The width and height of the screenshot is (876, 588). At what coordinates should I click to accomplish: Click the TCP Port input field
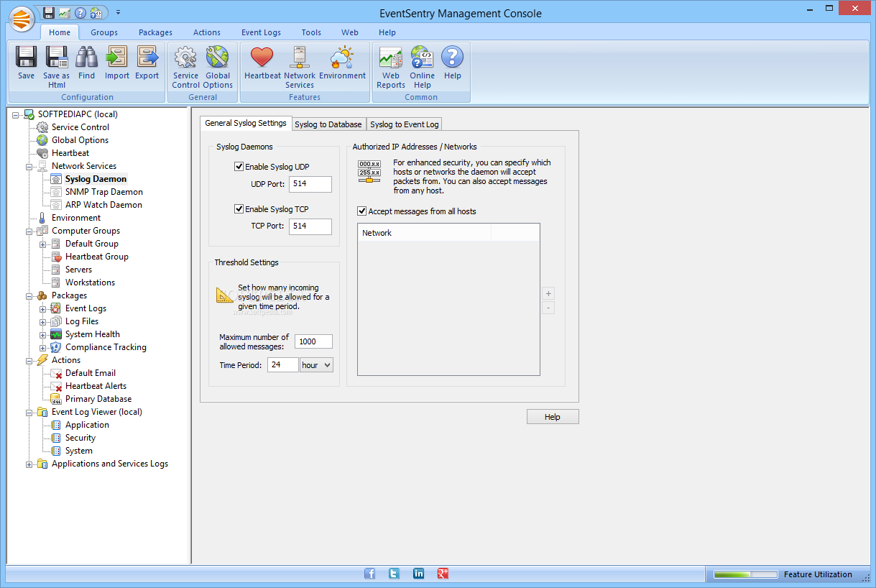pyautogui.click(x=310, y=226)
